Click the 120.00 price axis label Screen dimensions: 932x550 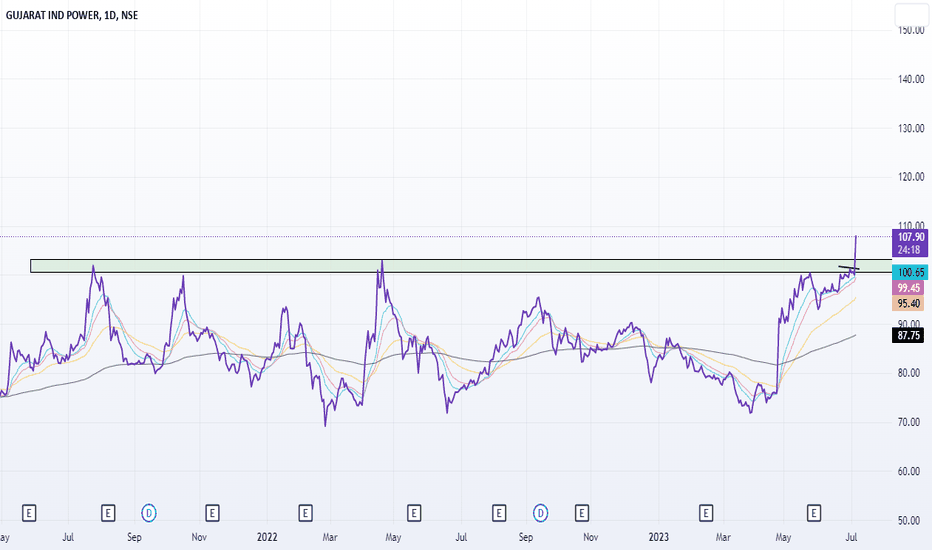[911, 177]
